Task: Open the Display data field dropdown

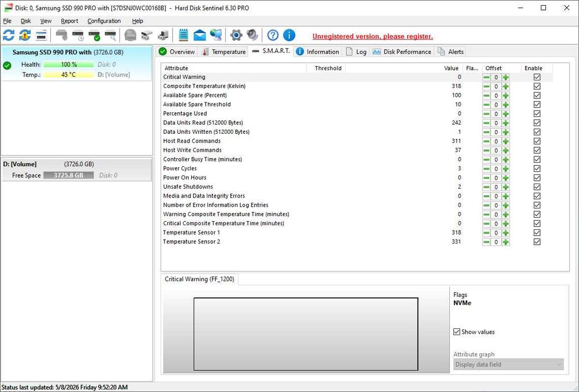Action: [x=508, y=364]
